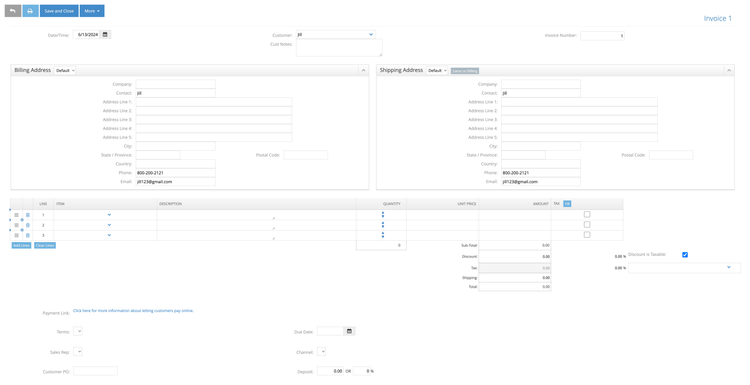Click the Add Lines button

(x=21, y=245)
